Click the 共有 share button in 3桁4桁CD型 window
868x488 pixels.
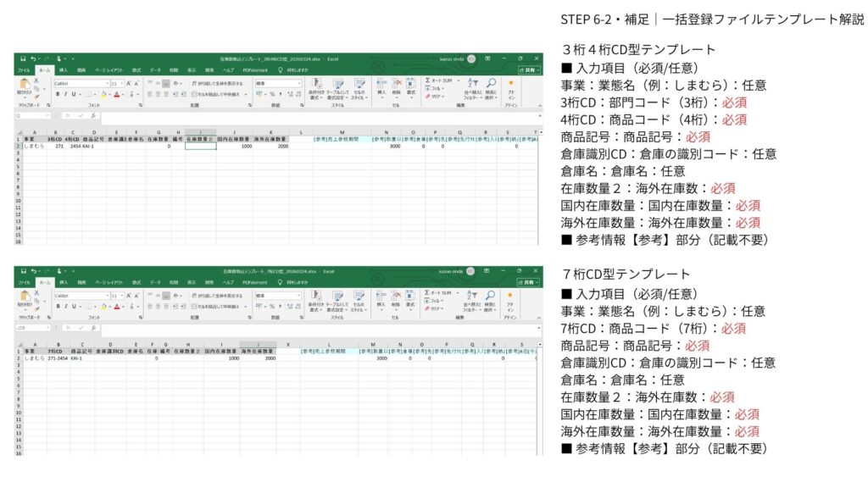(x=528, y=69)
